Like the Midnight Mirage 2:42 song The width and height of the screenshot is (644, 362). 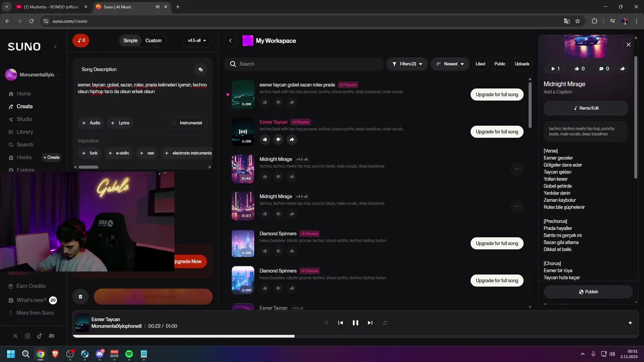click(x=265, y=176)
